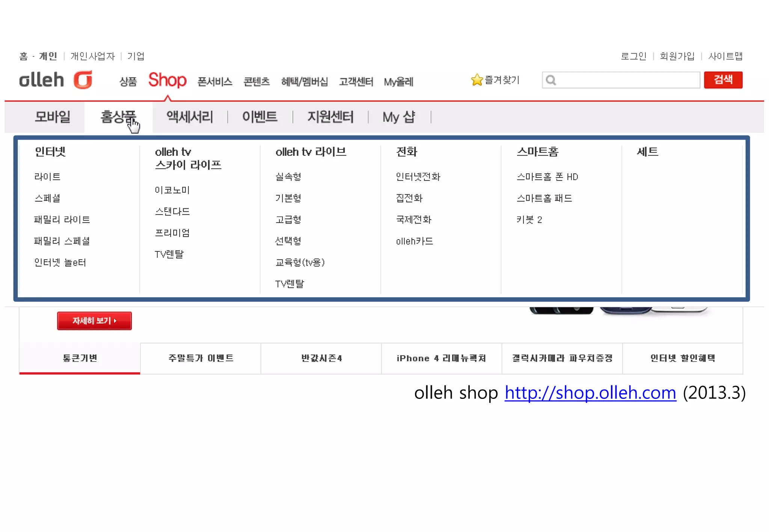769x532 pixels.
Task: Click the 홈 link at top left
Action: coord(24,56)
